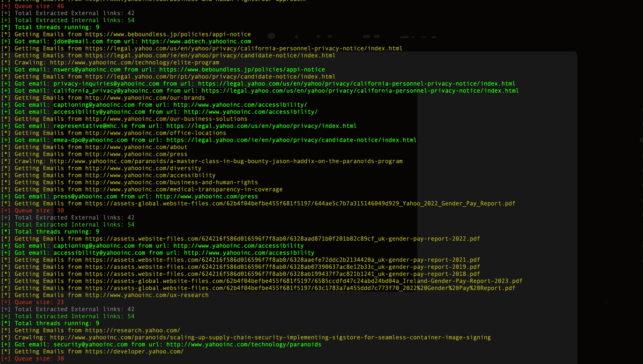Open the uk-gender-pay-report-2019.pdf URL
Image resolution: width=643 pixels, height=364 pixels.
pyautogui.click(x=283, y=267)
